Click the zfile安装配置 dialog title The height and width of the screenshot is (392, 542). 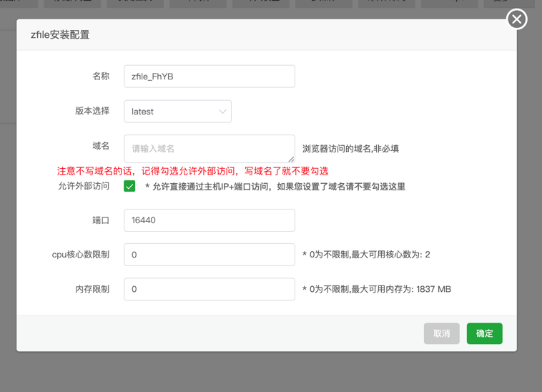pos(60,35)
